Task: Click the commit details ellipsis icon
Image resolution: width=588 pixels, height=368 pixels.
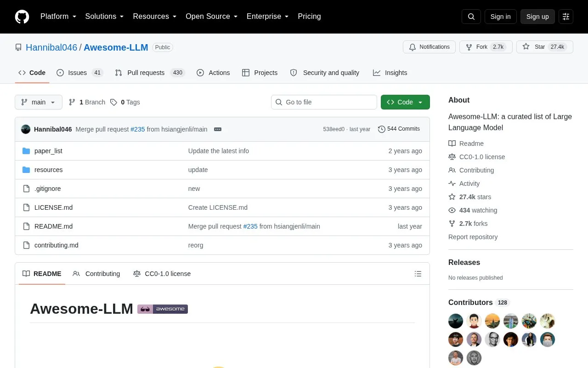Action: 218,129
